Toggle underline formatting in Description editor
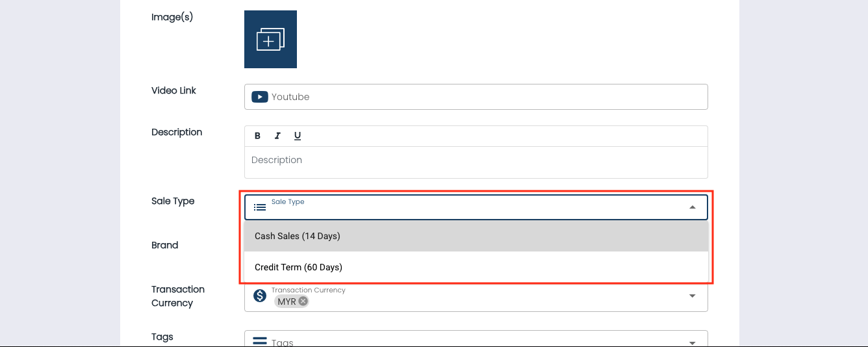The height and width of the screenshot is (347, 868). [298, 136]
